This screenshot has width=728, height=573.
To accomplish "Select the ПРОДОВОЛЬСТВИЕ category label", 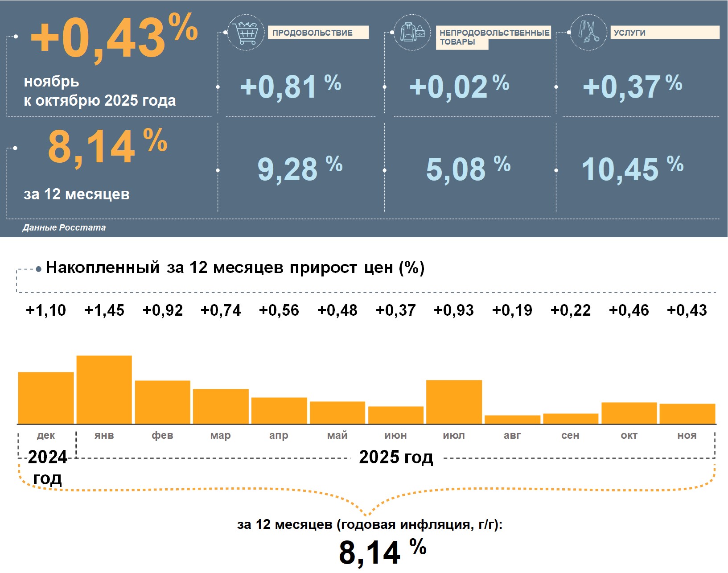I will (x=318, y=33).
